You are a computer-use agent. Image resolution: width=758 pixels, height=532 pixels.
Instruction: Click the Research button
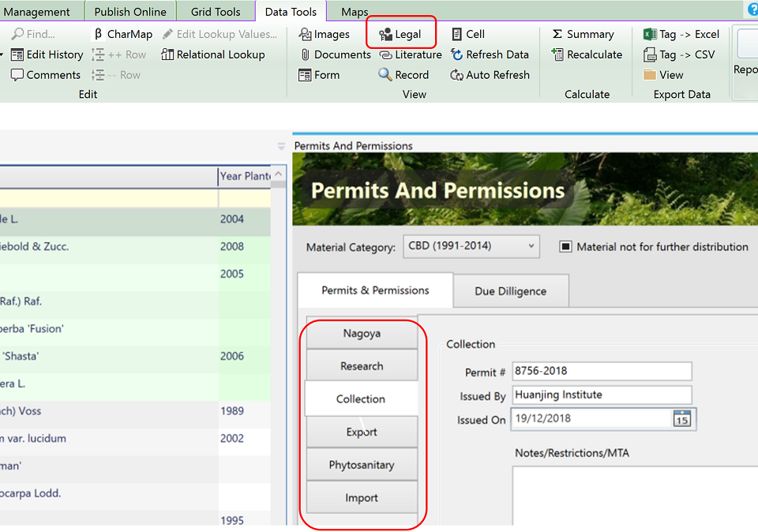click(x=362, y=366)
